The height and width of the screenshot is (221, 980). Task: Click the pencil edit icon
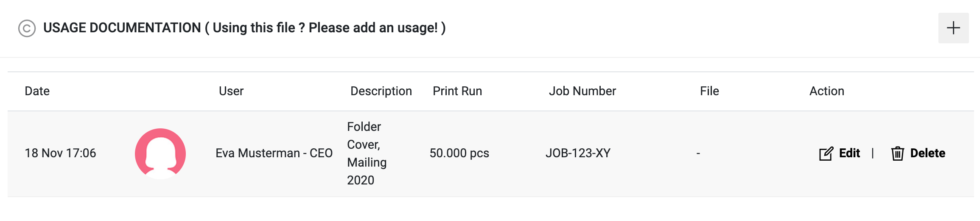pos(826,153)
